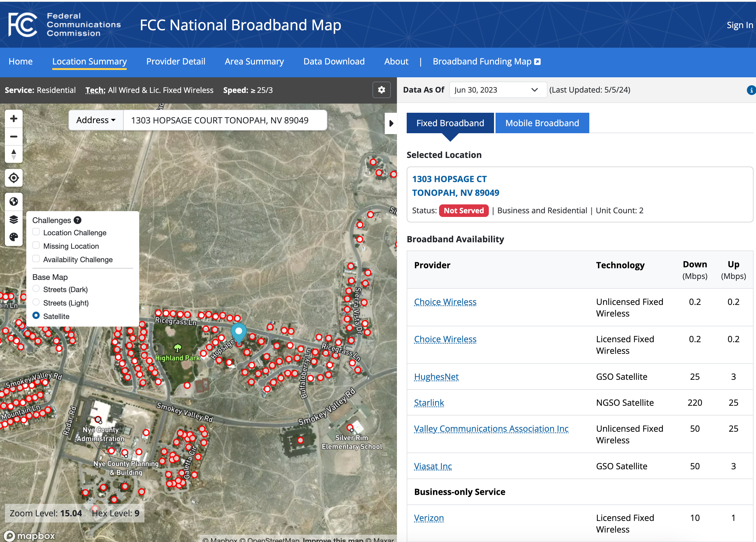Screen dimensions: 756x542
Task: Click the FCC logo
Action: click(23, 24)
